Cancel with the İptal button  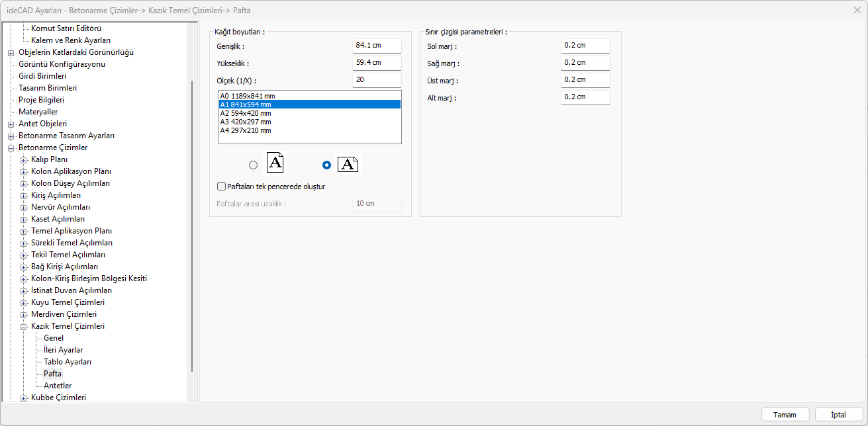pyautogui.click(x=839, y=415)
